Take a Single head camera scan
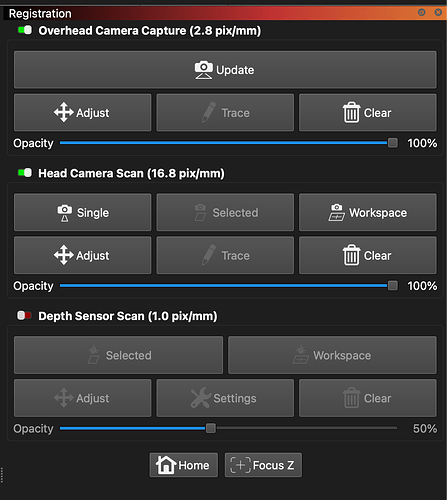The height and width of the screenshot is (500, 447). 82,212
